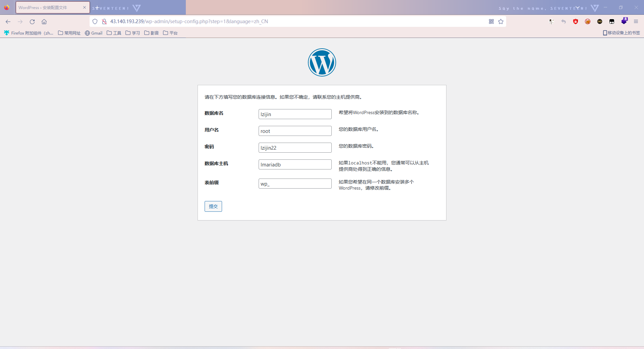Edit the 表前缀 field containing wp_
This screenshot has height=349, width=644.
point(295,184)
